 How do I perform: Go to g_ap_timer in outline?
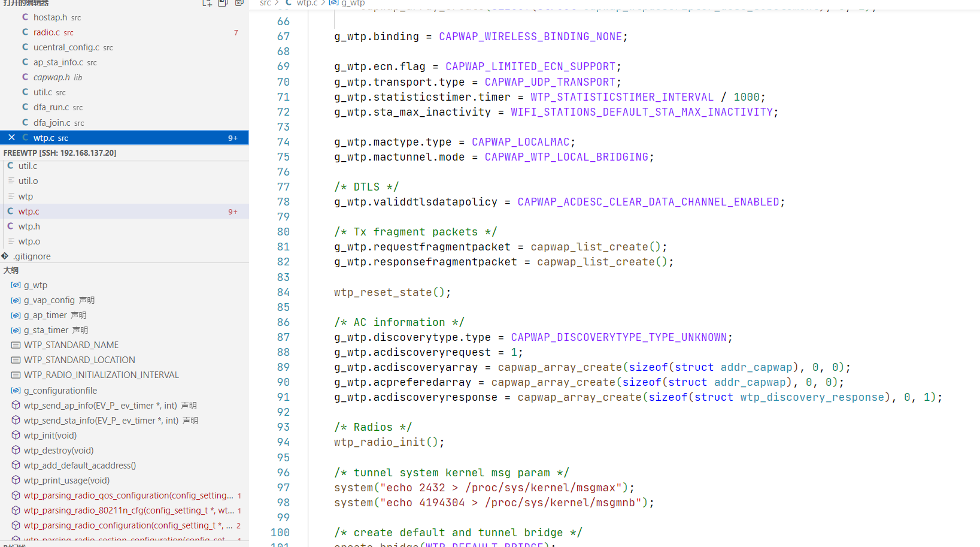click(125, 315)
